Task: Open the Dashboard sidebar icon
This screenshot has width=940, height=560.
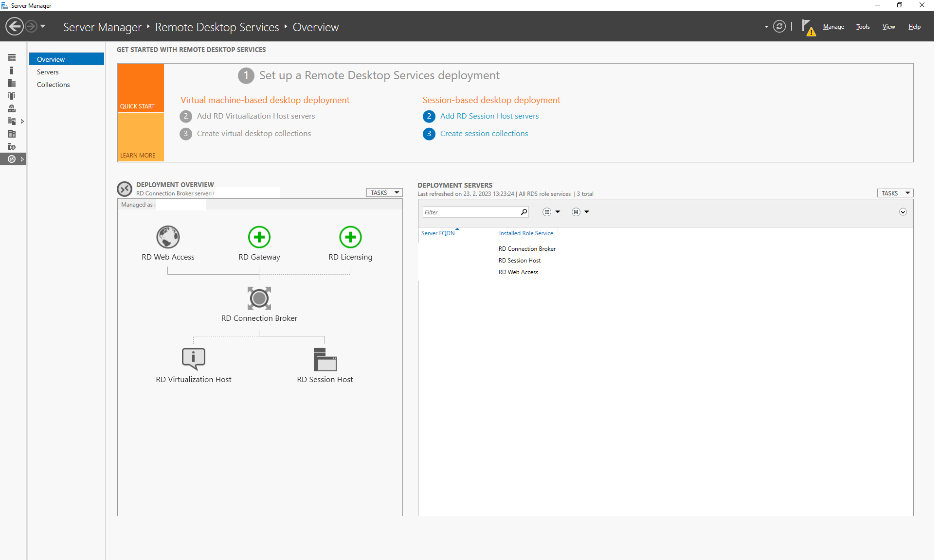Action: coord(12,58)
